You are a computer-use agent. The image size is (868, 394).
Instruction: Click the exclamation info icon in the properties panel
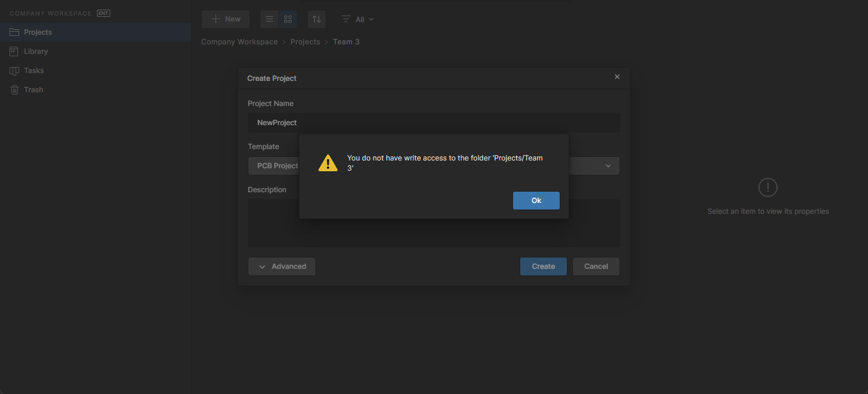[768, 187]
